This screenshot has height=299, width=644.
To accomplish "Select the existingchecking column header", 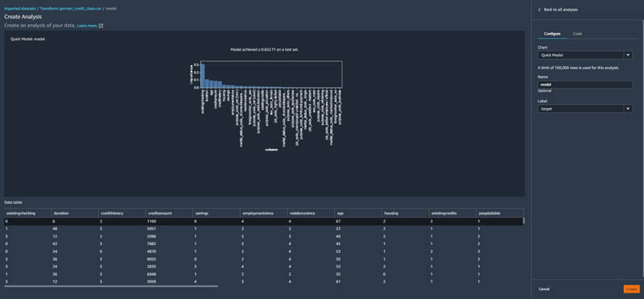I will [x=27, y=214].
